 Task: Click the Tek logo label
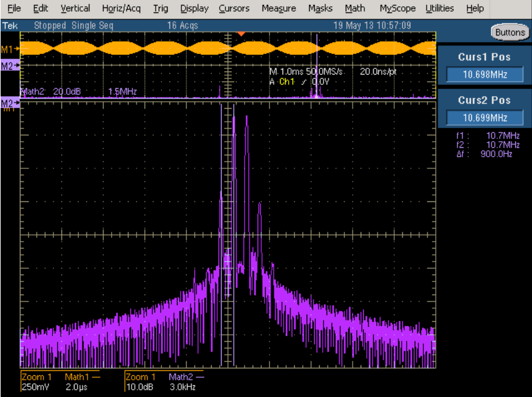10,25
